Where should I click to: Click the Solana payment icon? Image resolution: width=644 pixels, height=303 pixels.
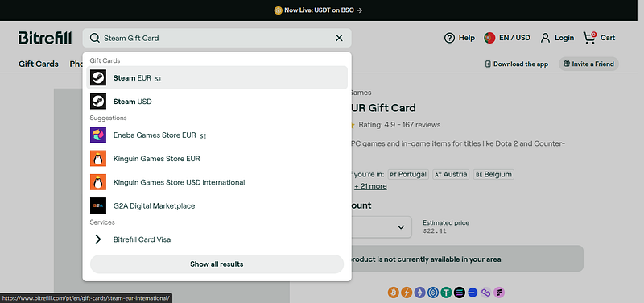point(459,293)
